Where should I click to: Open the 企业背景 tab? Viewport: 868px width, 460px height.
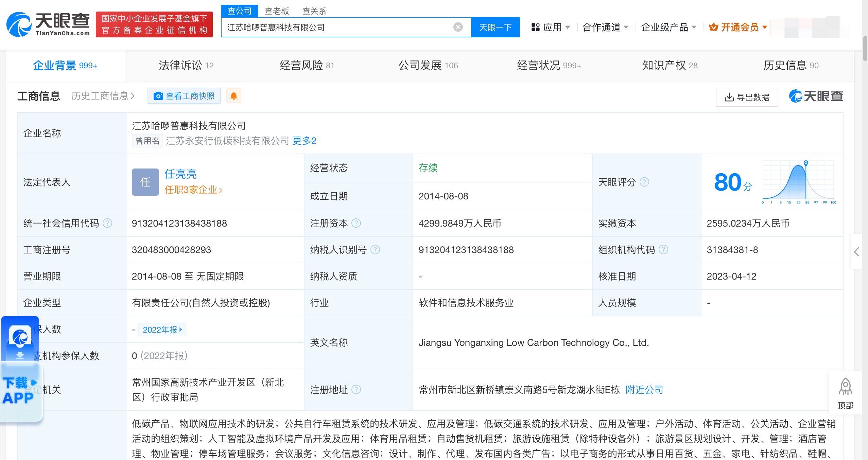(65, 65)
